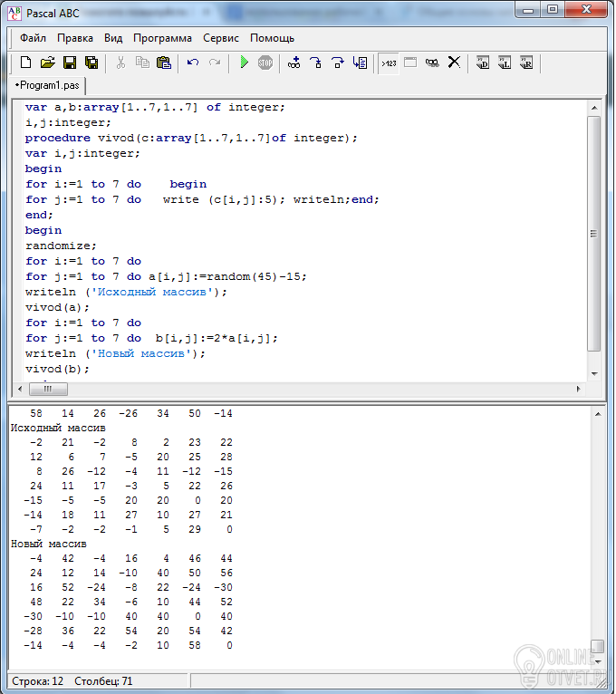Save the program with floppy icon
The image size is (616, 694).
click(70, 63)
